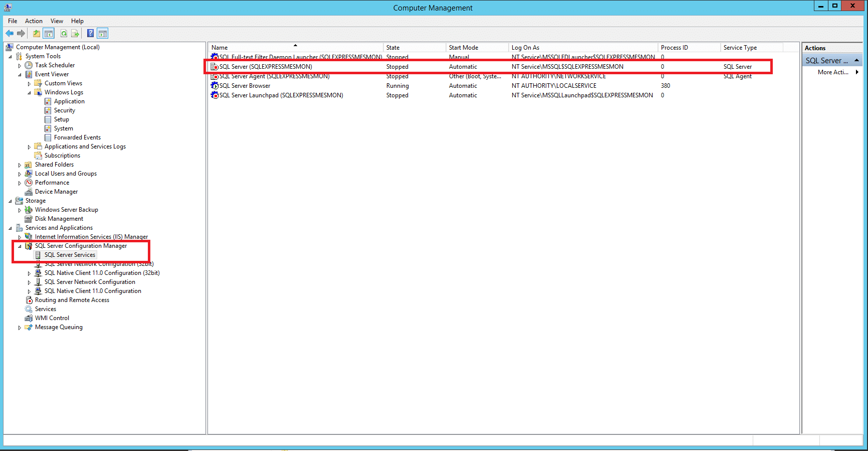Collapse SQL Server section in Actions pane
The width and height of the screenshot is (868, 451).
point(856,60)
